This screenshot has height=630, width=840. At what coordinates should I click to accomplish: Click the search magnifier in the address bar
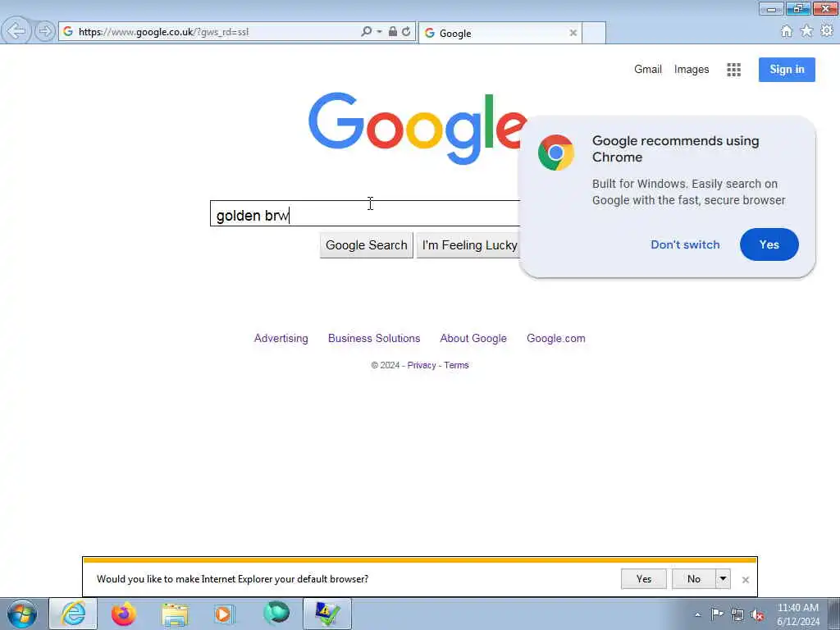pyautogui.click(x=366, y=32)
